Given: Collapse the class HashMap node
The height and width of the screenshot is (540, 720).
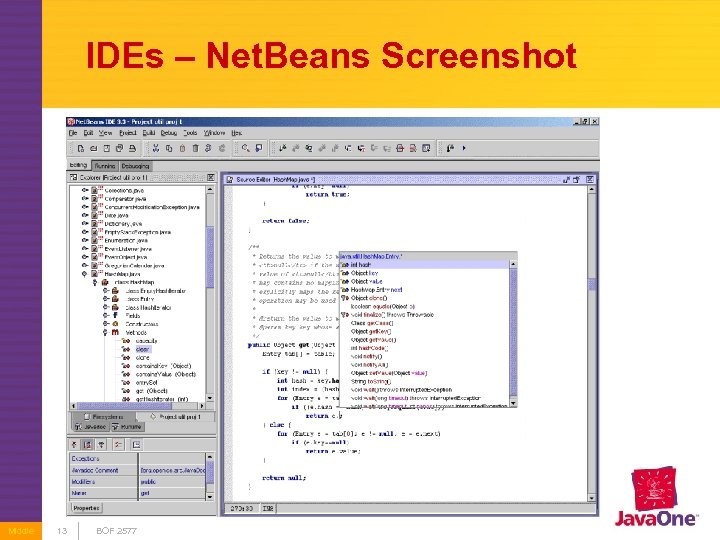Looking at the screenshot, I should [95, 282].
